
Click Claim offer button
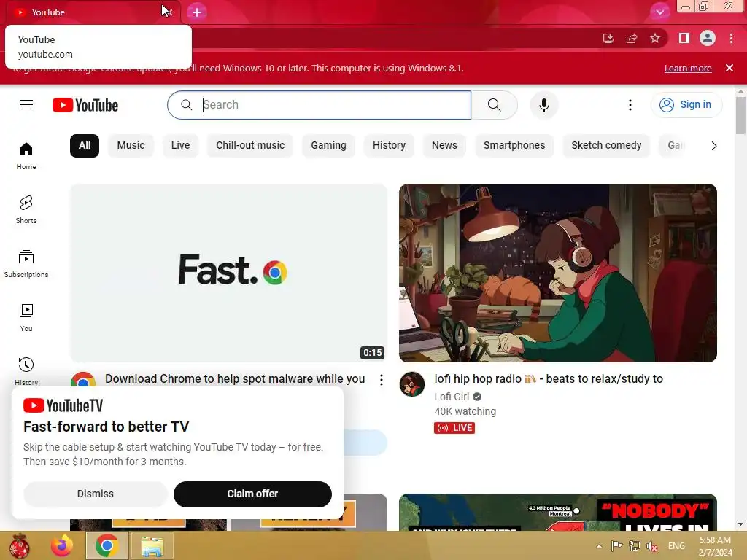[x=252, y=494]
